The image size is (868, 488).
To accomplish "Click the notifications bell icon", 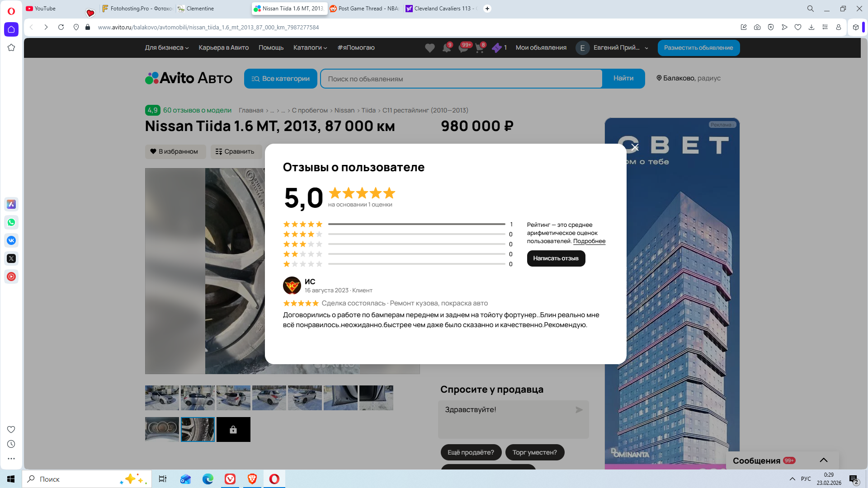I will coord(447,48).
